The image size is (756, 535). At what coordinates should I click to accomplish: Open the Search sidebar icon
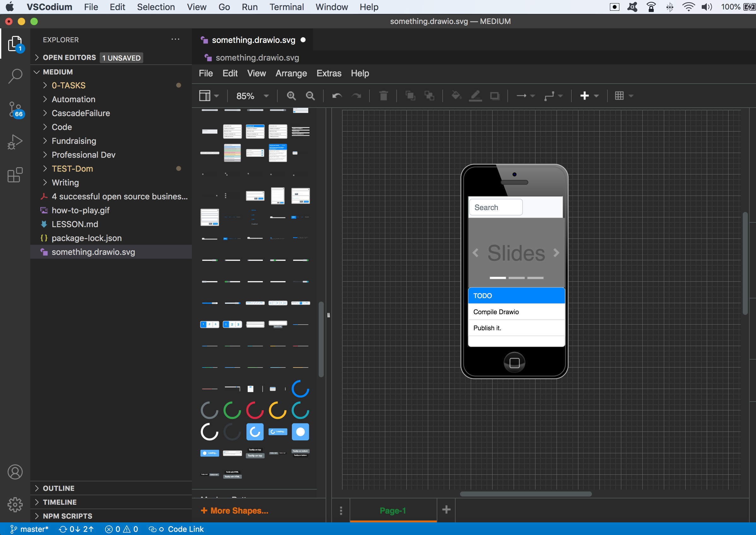pos(15,76)
